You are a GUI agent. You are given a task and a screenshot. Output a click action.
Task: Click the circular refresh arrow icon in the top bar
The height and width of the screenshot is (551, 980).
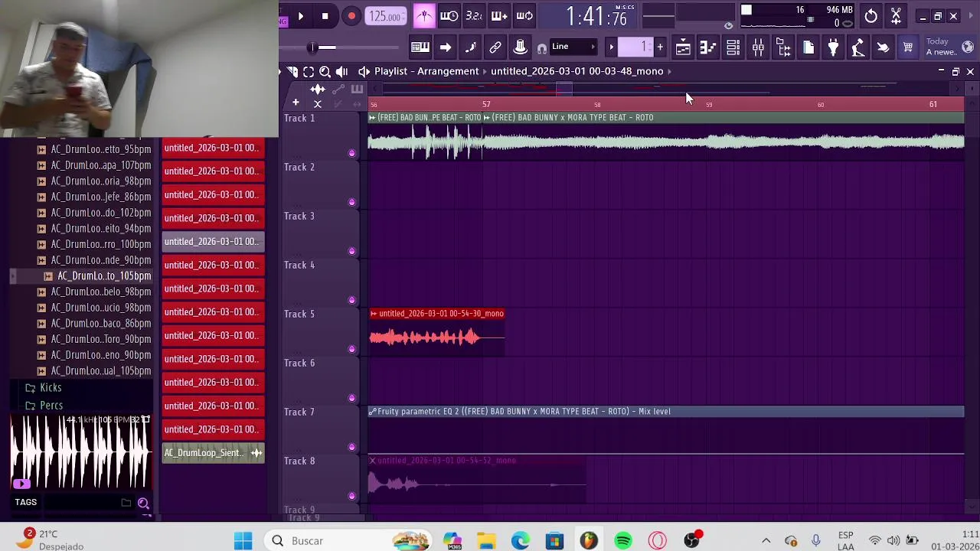871,16
